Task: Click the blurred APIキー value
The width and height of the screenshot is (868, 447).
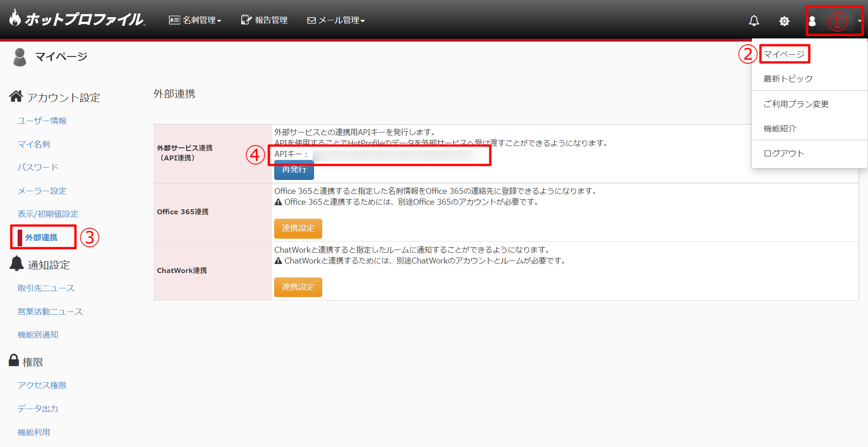Action: pyautogui.click(x=394, y=155)
